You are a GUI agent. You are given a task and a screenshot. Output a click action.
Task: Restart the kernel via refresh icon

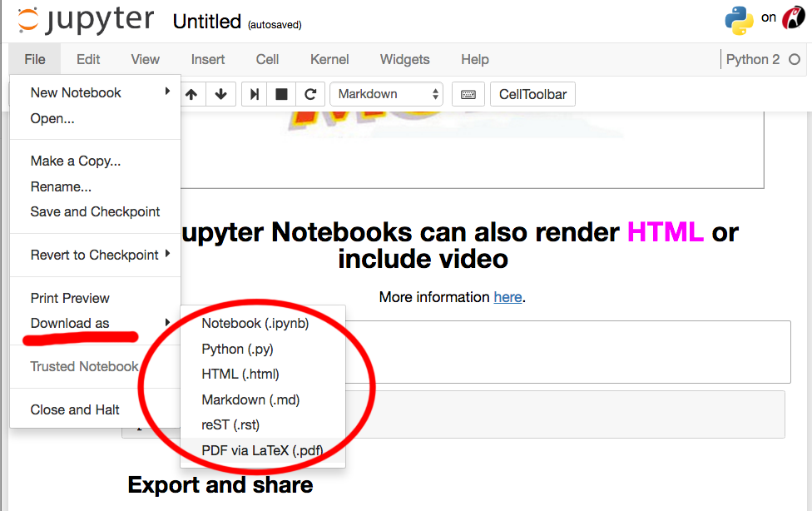pos(310,94)
